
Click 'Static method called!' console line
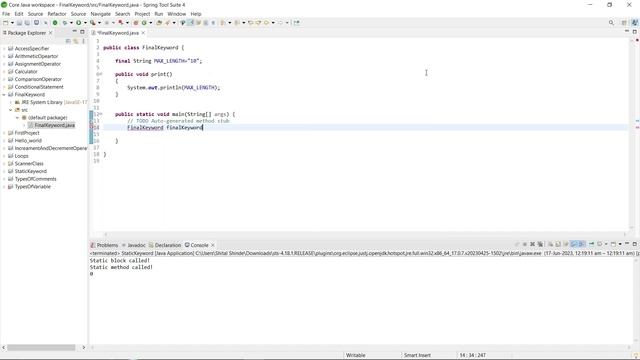tap(121, 267)
